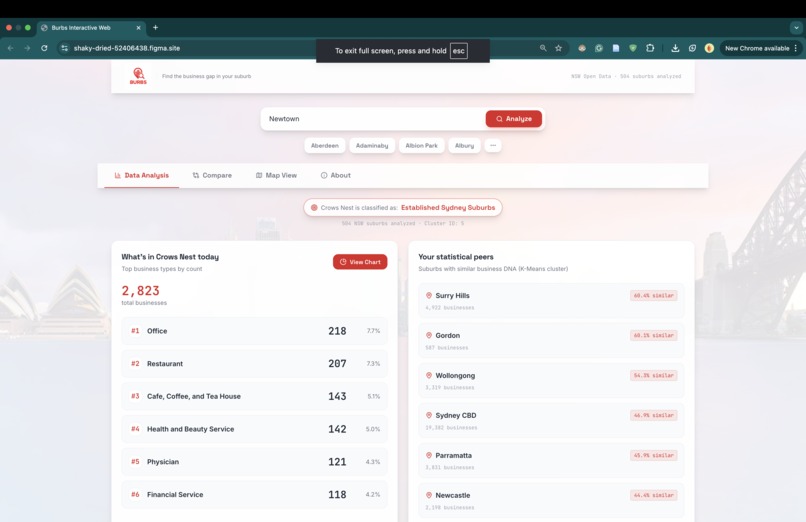Click the target icon in classification badge
This screenshot has height=522, width=806.
click(314, 208)
